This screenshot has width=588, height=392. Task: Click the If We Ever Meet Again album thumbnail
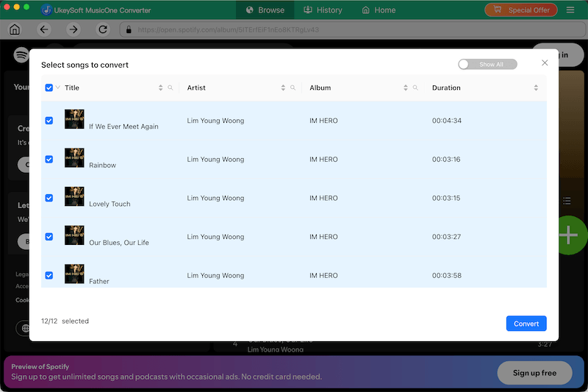[74, 119]
